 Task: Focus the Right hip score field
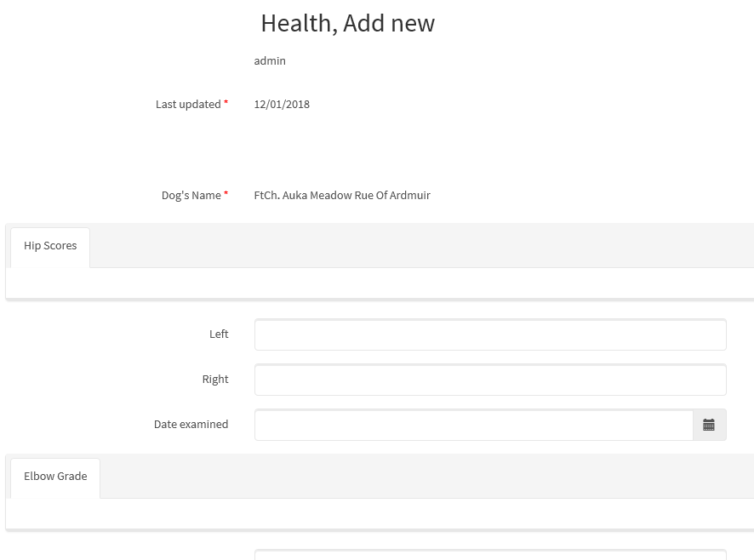coord(490,380)
